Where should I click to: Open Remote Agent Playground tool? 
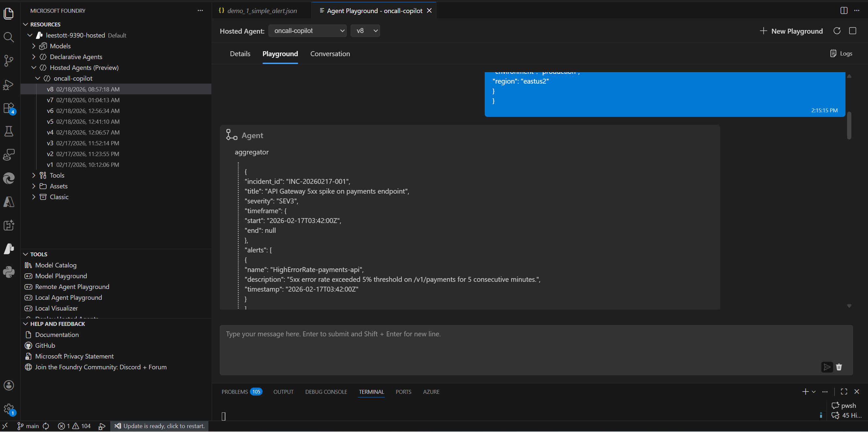pyautogui.click(x=72, y=287)
